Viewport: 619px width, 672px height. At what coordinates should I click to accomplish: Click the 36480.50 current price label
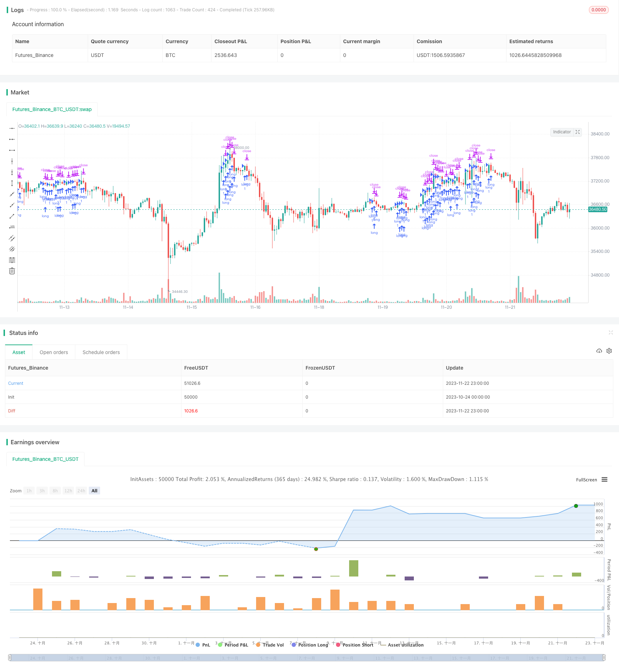(x=598, y=209)
